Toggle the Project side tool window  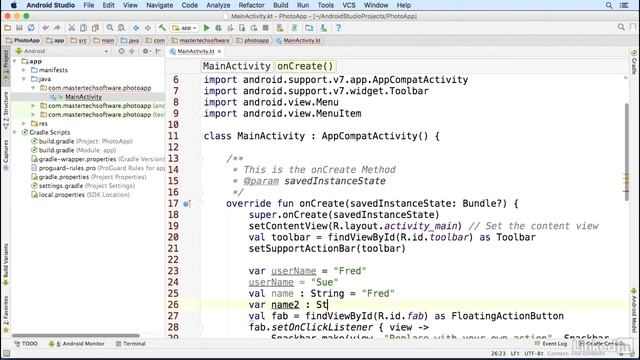click(6, 66)
